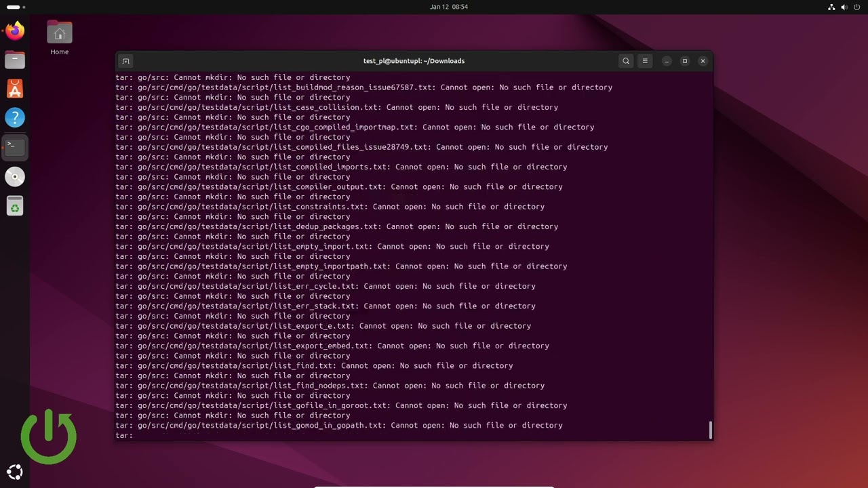
Task: Click line list_dedup_packages.txt
Action: pos(337,226)
